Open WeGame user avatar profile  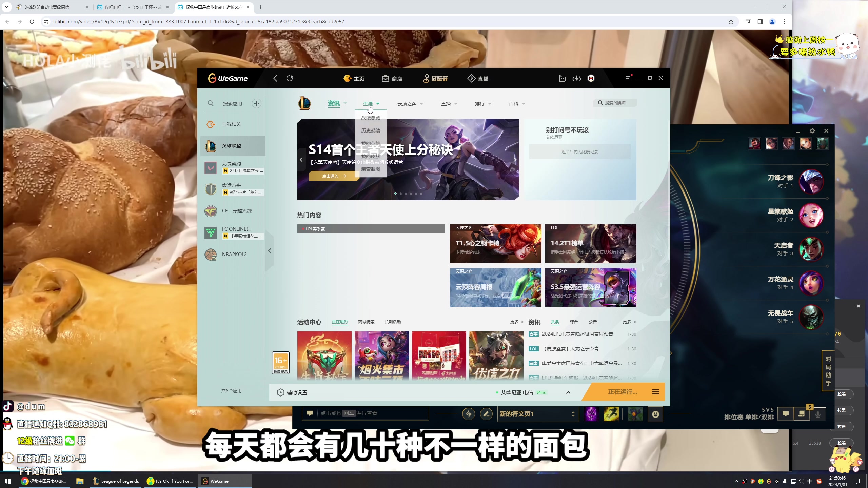591,78
